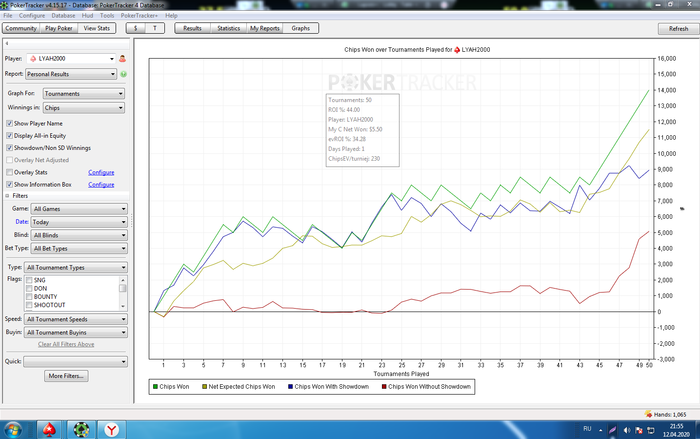Screen dimensions: 700x439
Task: Open the File menu
Action: [x=8, y=15]
